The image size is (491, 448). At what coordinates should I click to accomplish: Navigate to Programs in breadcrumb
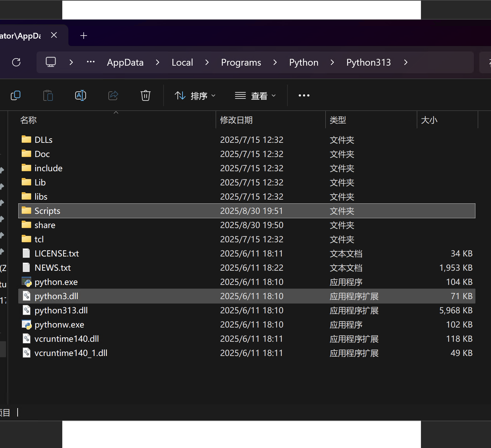pos(241,63)
